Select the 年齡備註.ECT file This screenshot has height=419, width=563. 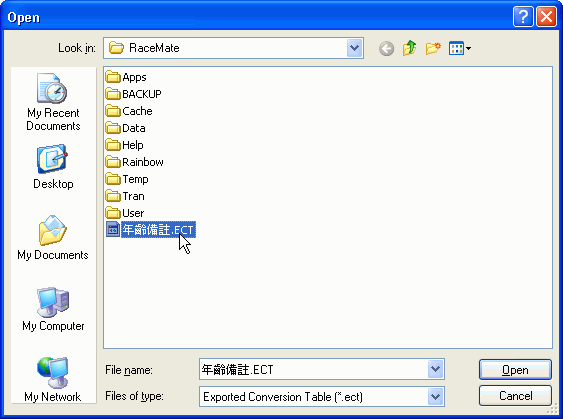[x=151, y=230]
